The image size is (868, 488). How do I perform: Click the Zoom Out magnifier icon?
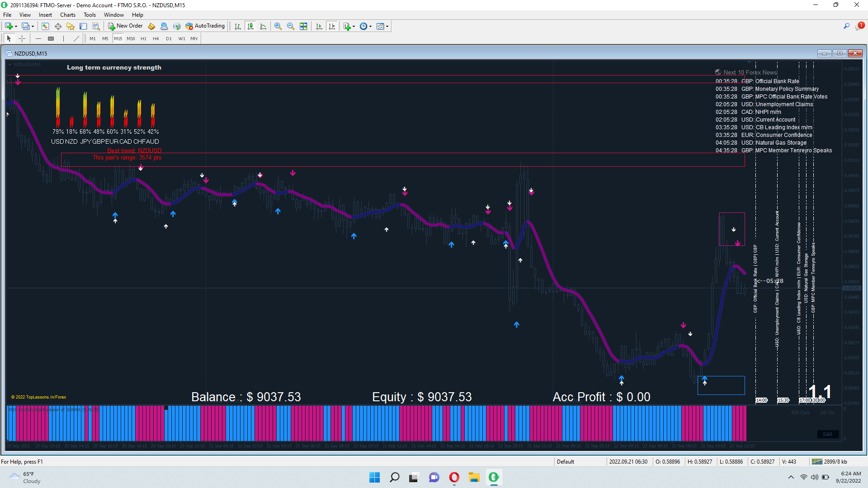[x=291, y=26]
